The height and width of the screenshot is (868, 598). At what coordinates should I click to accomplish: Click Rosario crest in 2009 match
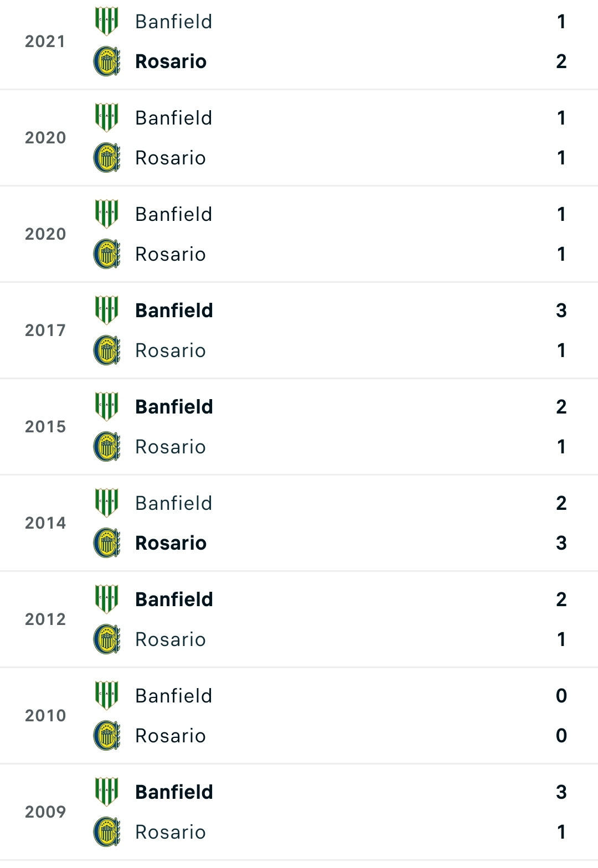[x=107, y=831]
